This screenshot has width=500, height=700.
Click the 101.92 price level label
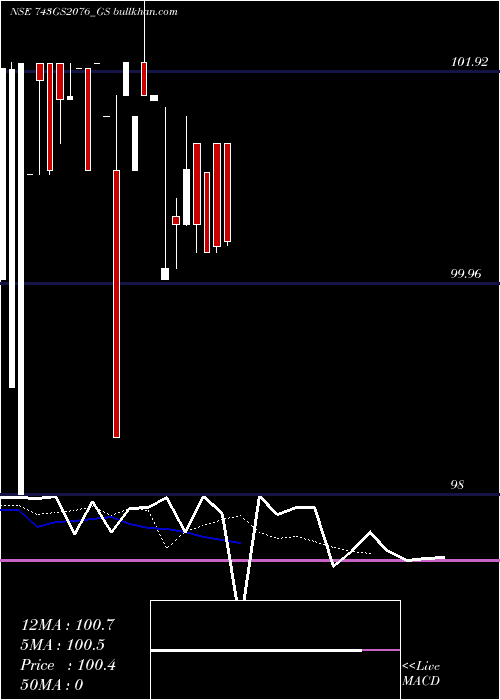470,62
